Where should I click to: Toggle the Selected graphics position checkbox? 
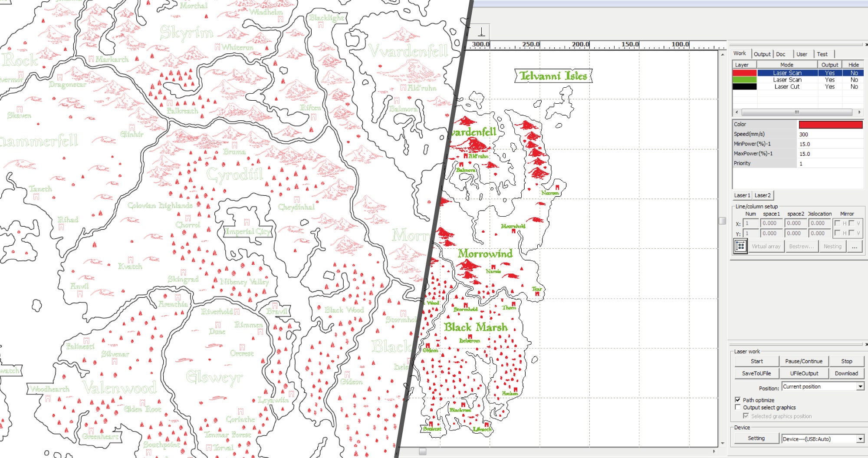point(746,416)
